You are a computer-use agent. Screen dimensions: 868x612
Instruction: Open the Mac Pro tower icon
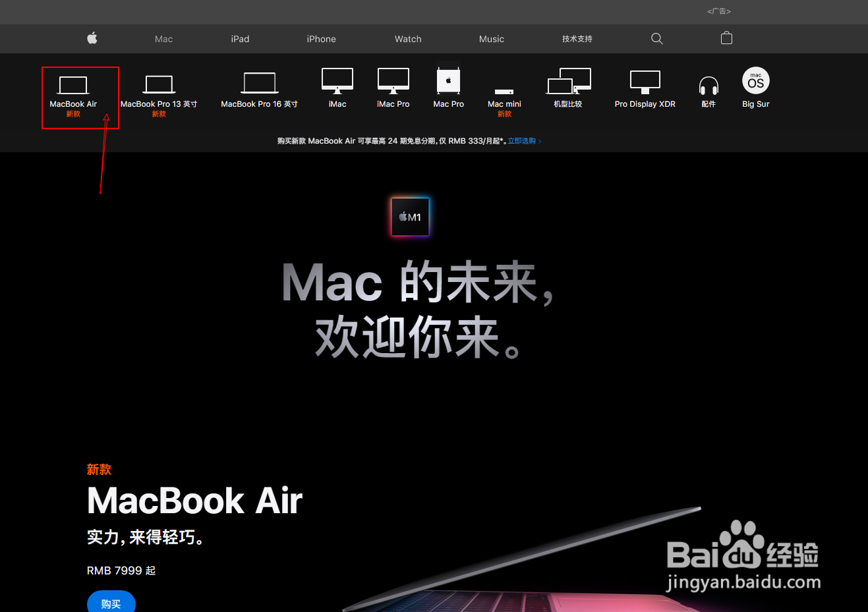point(449,80)
